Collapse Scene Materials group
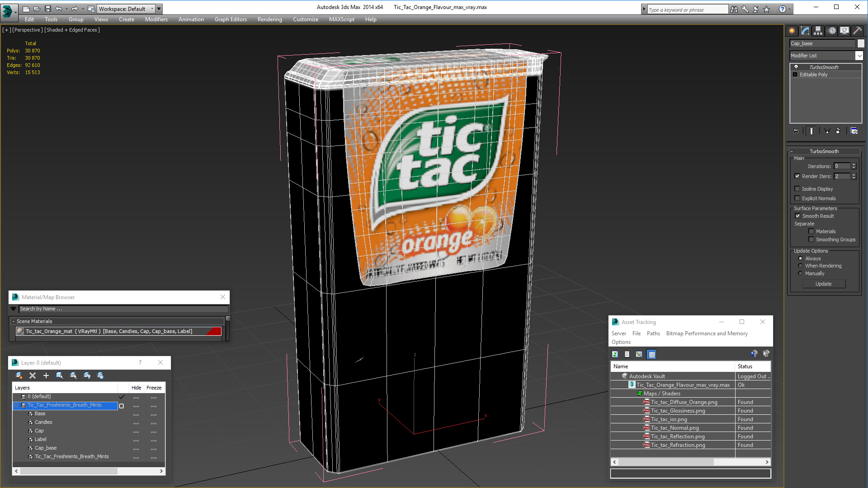Image resolution: width=868 pixels, height=488 pixels. click(14, 321)
